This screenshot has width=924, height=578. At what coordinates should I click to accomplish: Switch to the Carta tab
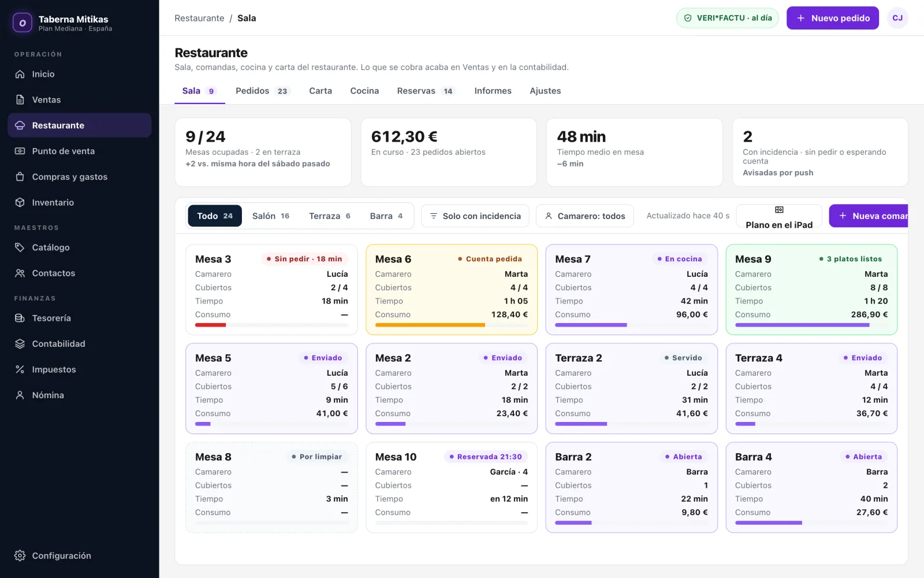[x=321, y=91]
